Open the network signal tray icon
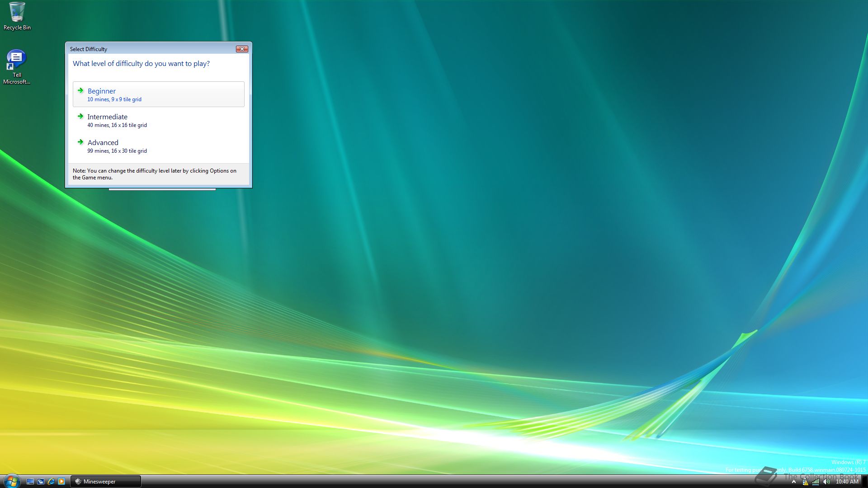This screenshot has width=868, height=488. [x=816, y=482]
